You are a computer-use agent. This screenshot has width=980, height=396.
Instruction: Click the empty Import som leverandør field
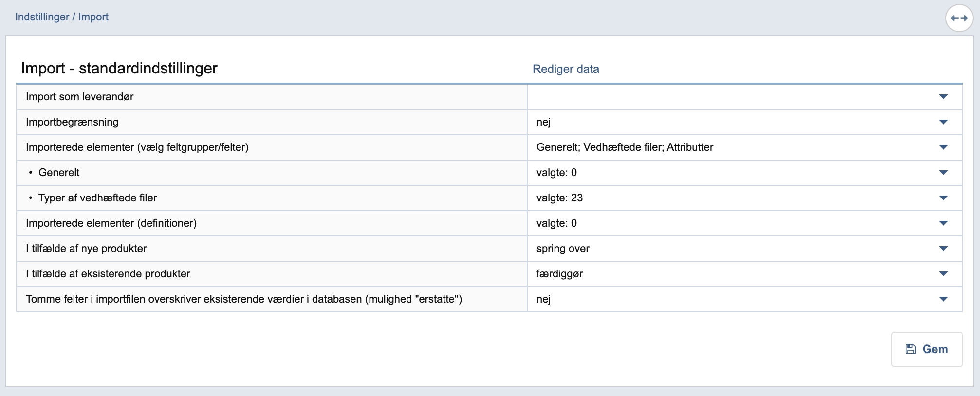tap(730, 97)
